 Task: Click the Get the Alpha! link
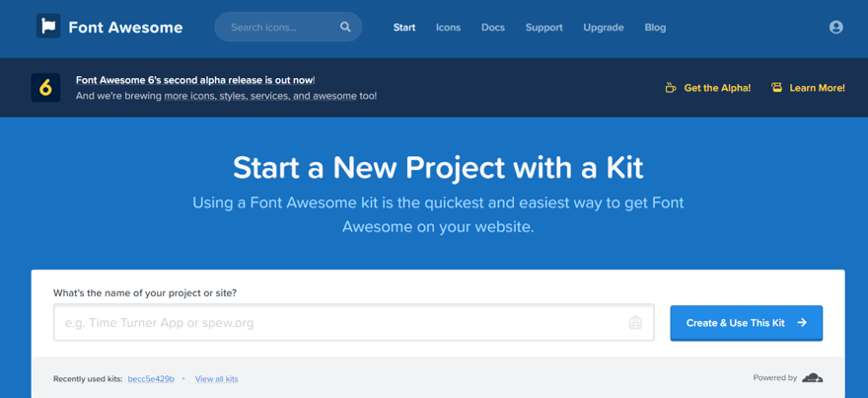point(708,88)
